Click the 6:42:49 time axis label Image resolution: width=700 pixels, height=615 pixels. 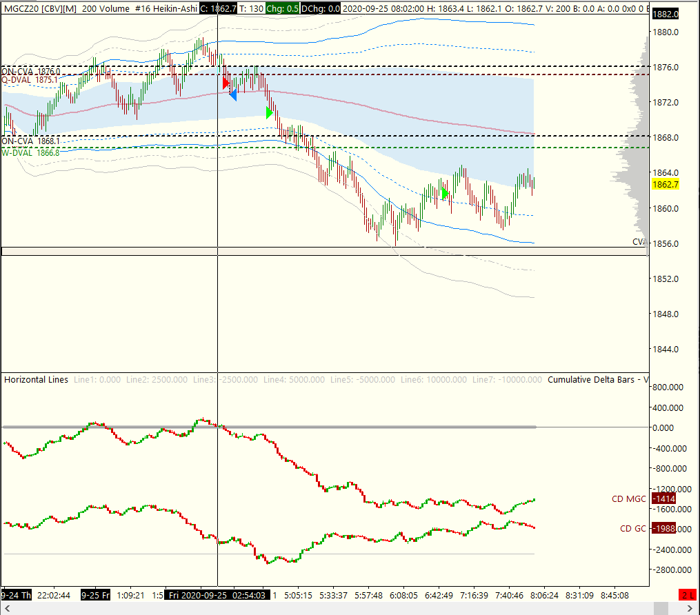pos(439,596)
